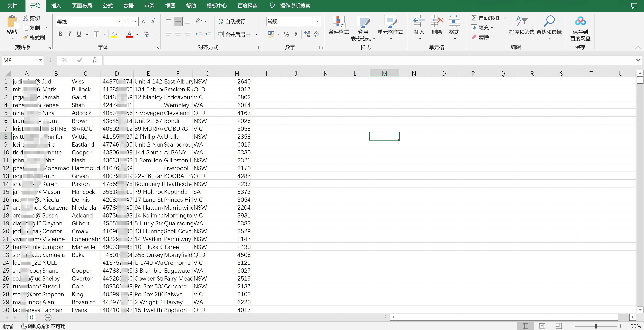Switch to Page Layout view in status bar
644x330 pixels.
[542, 326]
